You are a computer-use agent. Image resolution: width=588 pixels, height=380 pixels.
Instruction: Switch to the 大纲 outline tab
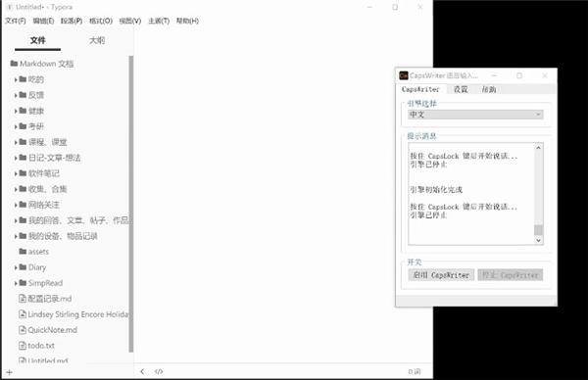[x=97, y=40]
